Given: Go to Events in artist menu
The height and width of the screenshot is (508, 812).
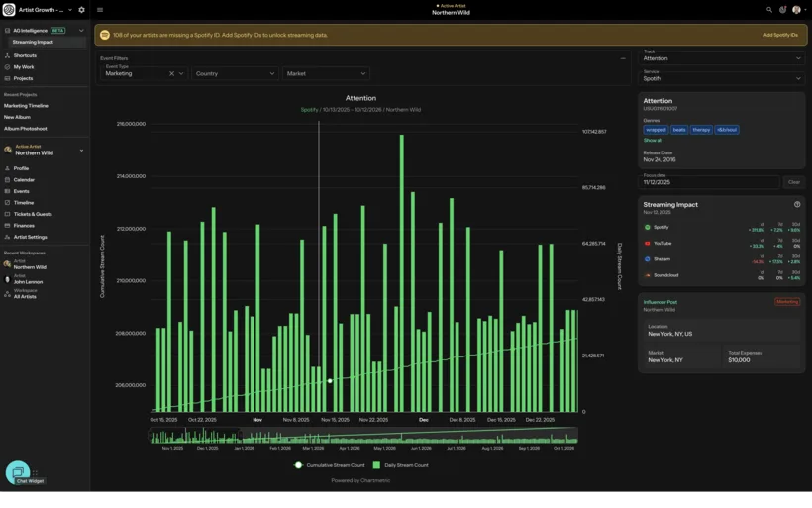Looking at the screenshot, I should pyautogui.click(x=21, y=191).
